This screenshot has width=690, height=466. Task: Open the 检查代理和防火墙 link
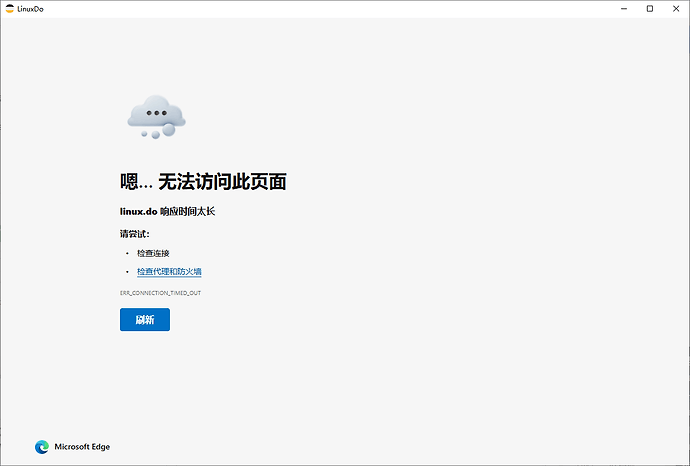point(169,272)
